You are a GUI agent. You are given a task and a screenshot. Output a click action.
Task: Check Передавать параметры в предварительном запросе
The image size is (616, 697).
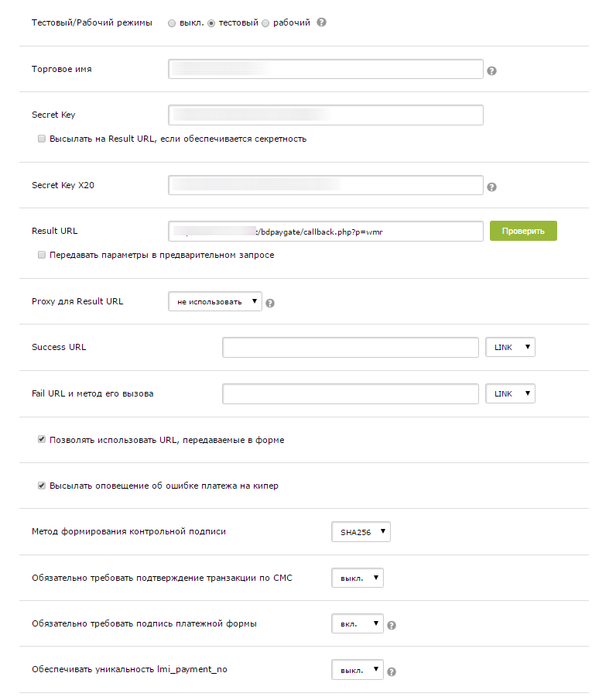pos(42,255)
